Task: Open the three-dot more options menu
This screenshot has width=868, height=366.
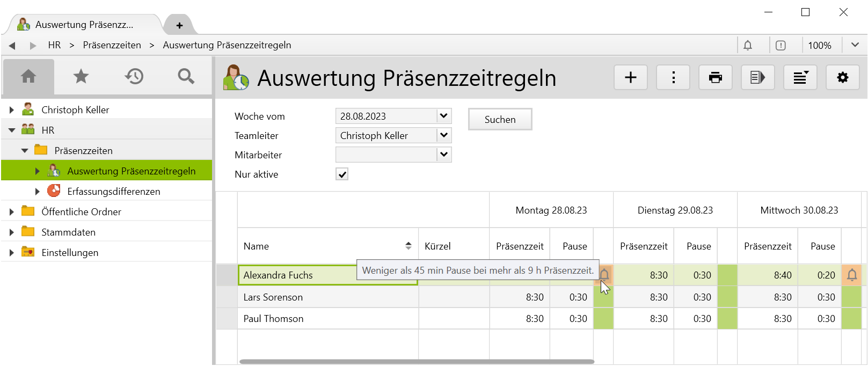Action: pos(673,78)
